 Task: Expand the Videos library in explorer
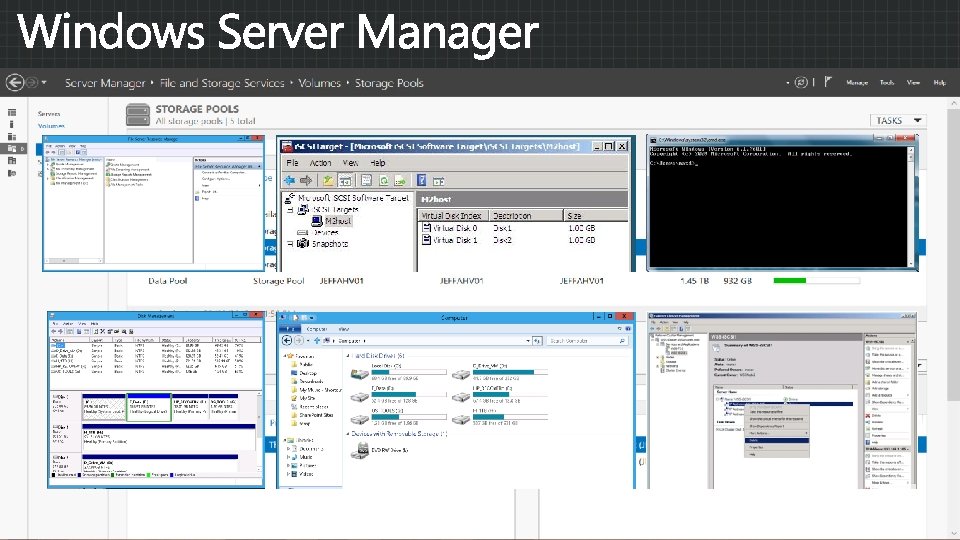[288, 474]
